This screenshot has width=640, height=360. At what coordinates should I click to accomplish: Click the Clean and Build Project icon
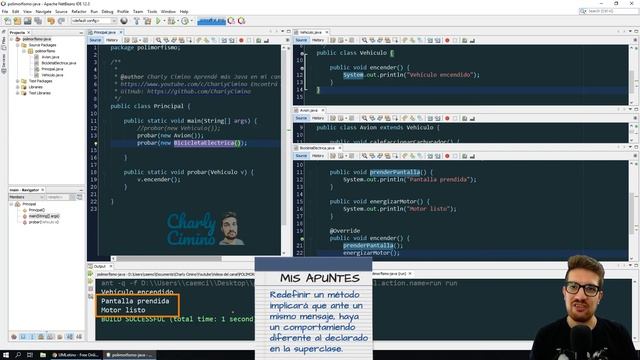(x=147, y=21)
